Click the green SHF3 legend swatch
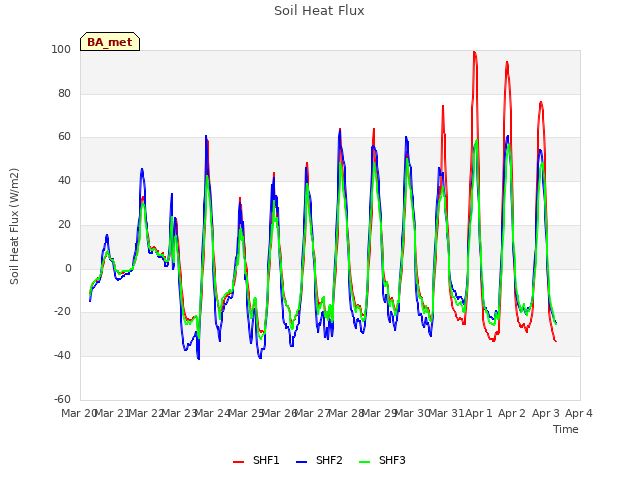 click(x=364, y=462)
